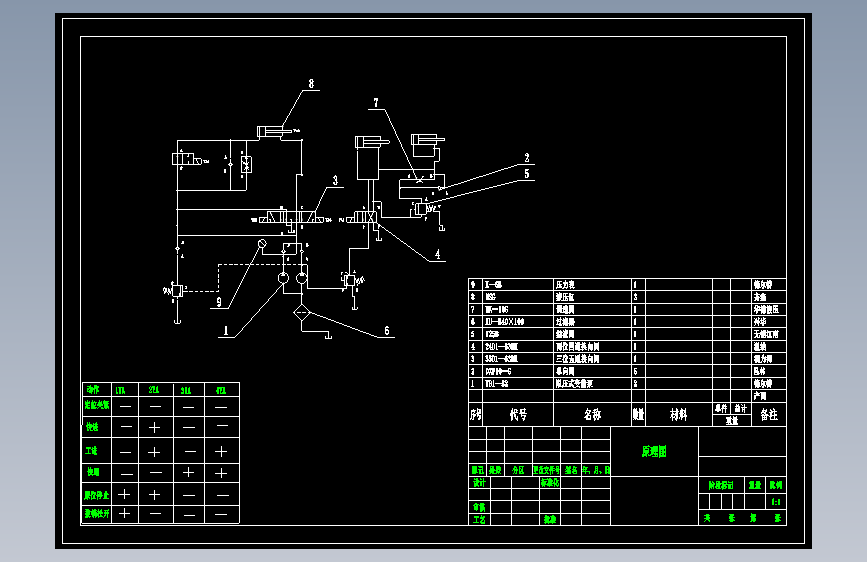Click the 备注 column header
The height and width of the screenshot is (562, 867).
(769, 414)
